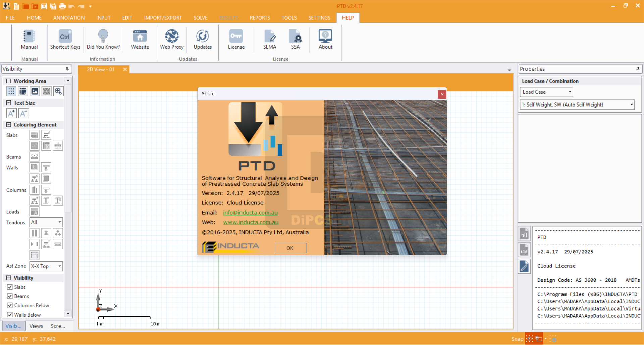Click the Save icon in quick access toolbar
Viewport: 644px width, 345px height.
(x=44, y=6)
